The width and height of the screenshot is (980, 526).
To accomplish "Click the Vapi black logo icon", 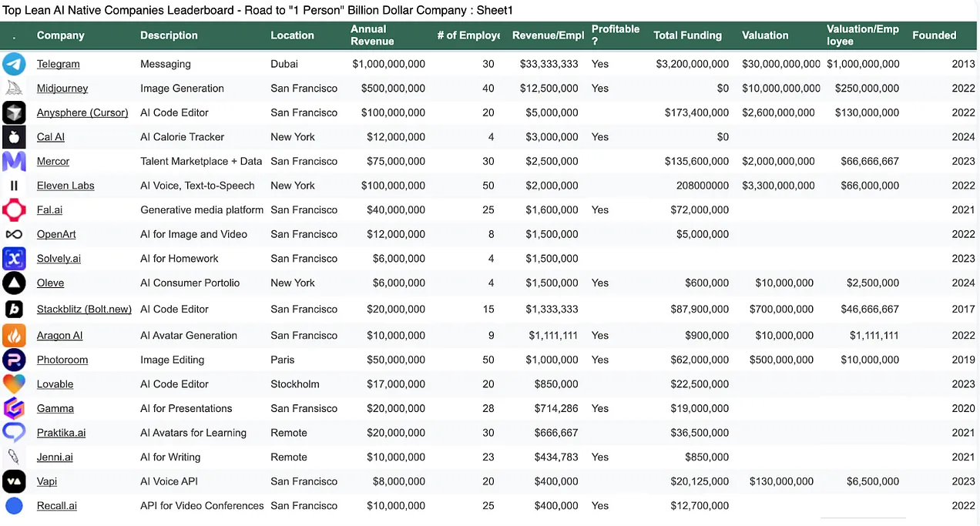I will [14, 481].
